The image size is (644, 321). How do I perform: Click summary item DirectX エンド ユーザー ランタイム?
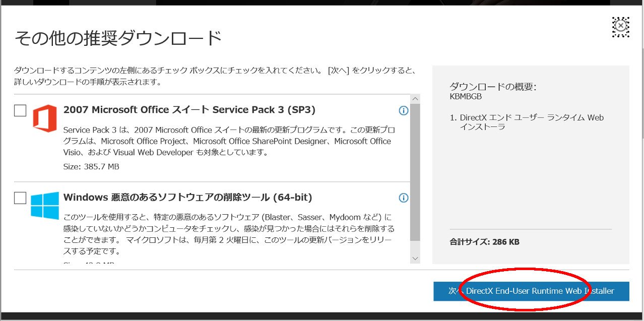[527, 122]
